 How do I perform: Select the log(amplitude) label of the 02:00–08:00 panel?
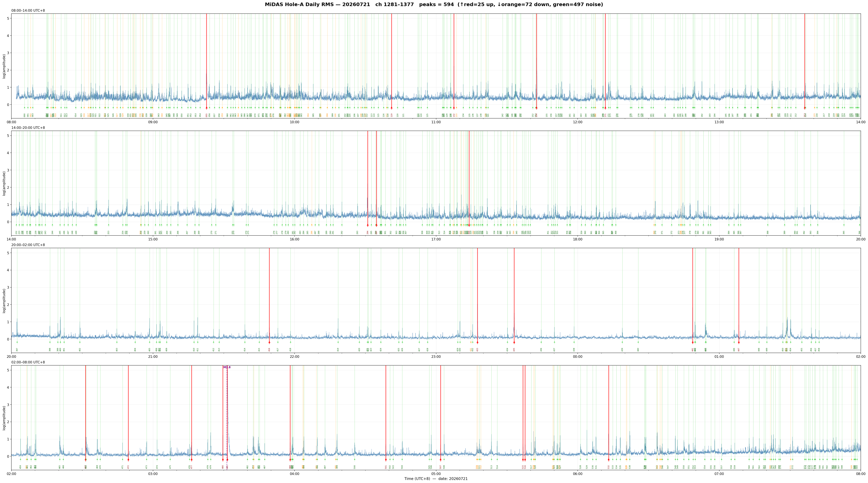[x=4, y=418]
